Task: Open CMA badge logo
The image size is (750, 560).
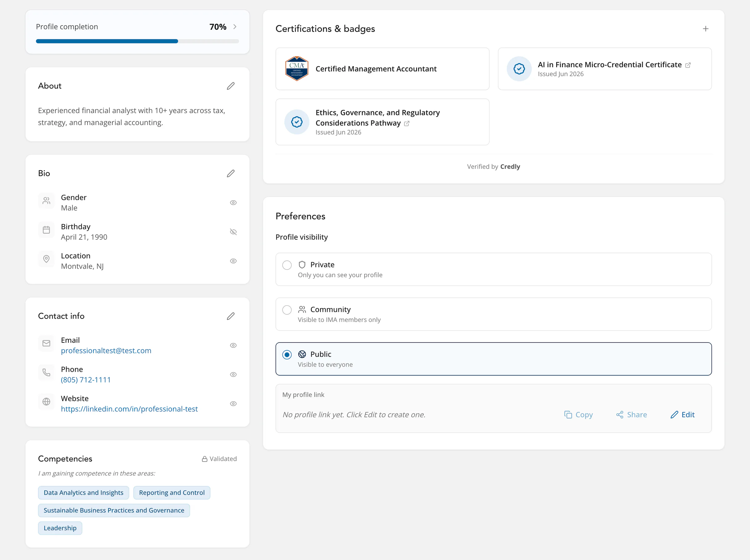Action: point(297,68)
